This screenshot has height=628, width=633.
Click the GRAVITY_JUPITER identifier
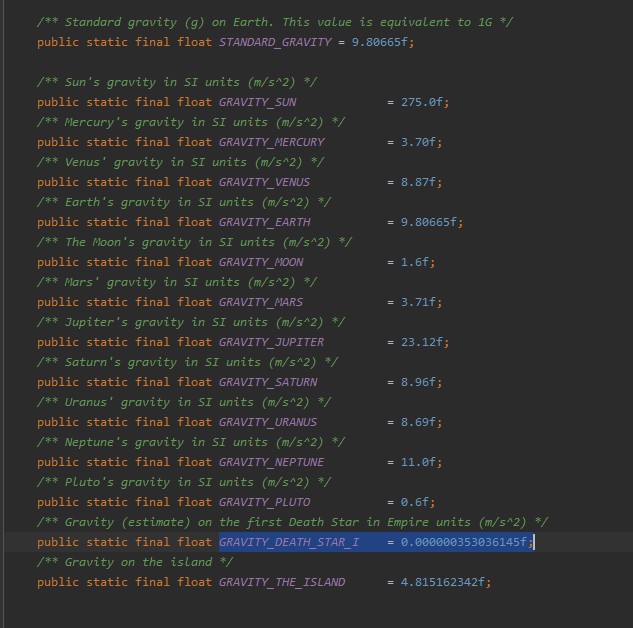pyautogui.click(x=272, y=342)
